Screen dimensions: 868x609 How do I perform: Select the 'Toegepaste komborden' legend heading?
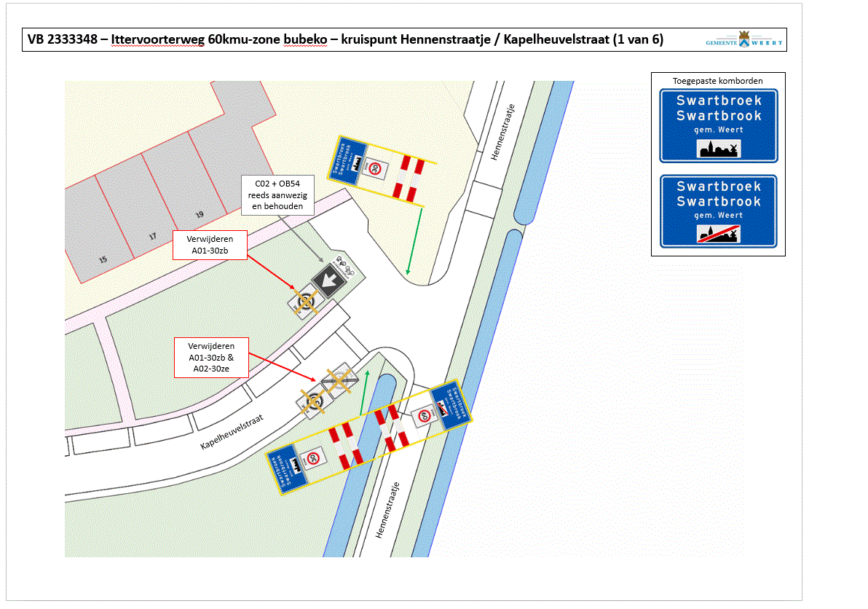[x=718, y=80]
